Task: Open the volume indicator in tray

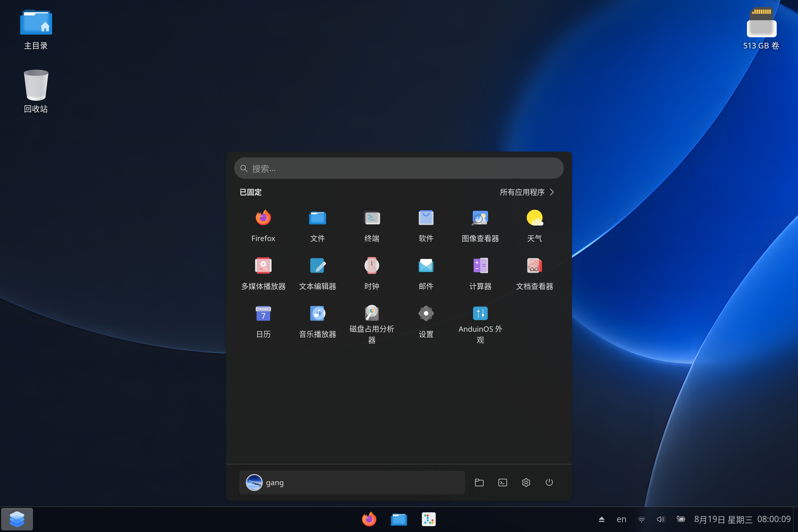Action: [x=661, y=519]
